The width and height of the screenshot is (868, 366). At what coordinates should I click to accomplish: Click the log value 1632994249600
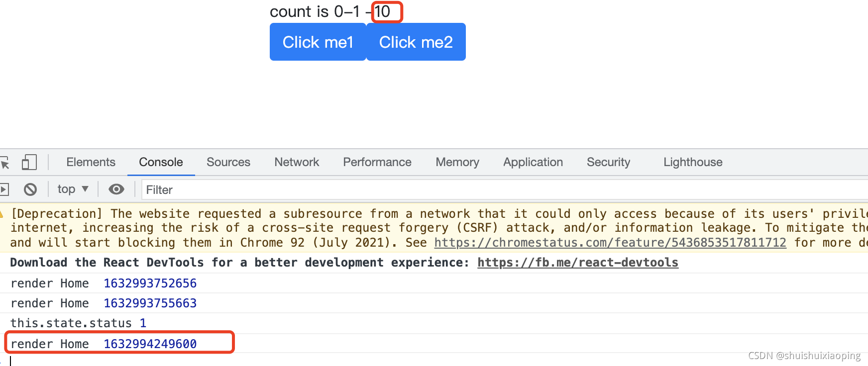coord(150,344)
